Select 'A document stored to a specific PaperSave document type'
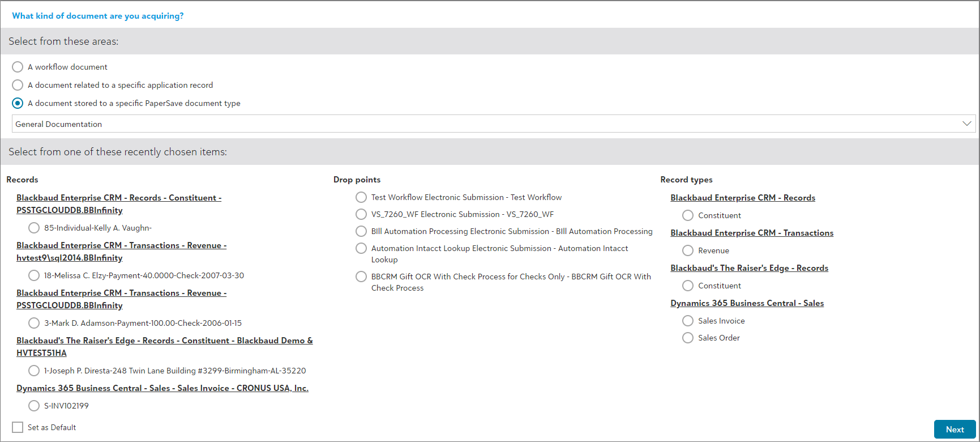 [18, 103]
